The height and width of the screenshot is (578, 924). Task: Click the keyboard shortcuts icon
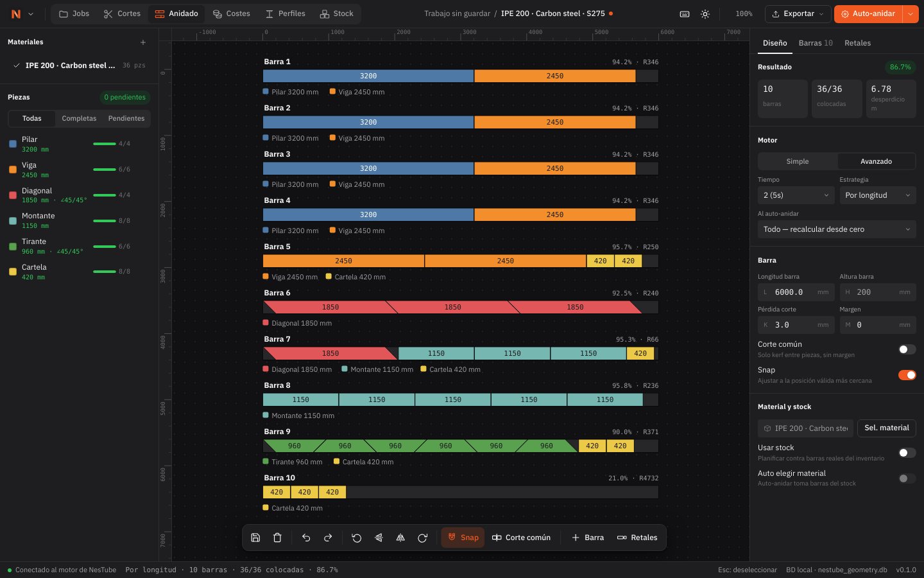pos(685,13)
